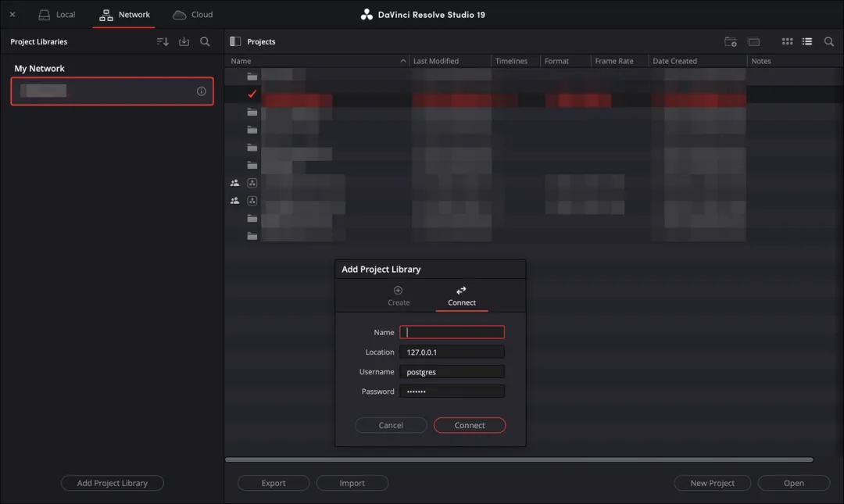The height and width of the screenshot is (504, 844).
Task: Select the Connect tab in Add Project Library
Action: (462, 296)
